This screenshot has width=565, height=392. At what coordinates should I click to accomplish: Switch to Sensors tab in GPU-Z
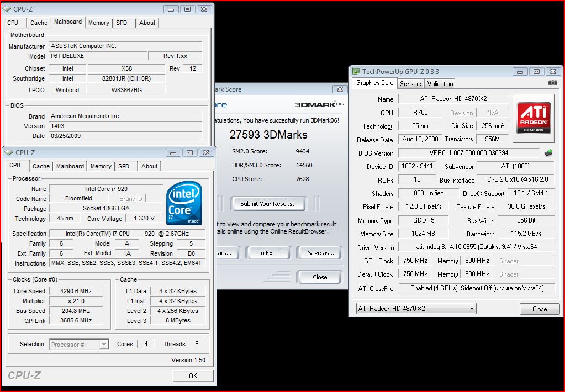tap(410, 83)
